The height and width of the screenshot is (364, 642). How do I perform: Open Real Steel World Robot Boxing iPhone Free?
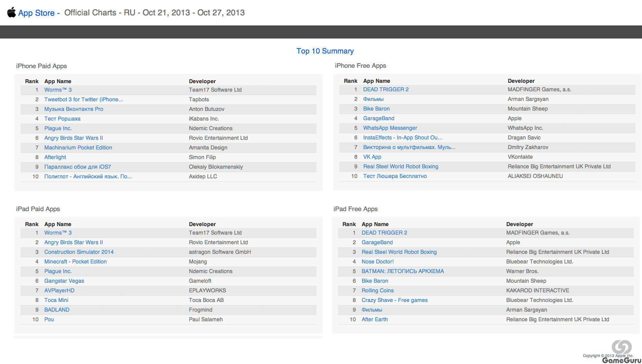pos(401,166)
